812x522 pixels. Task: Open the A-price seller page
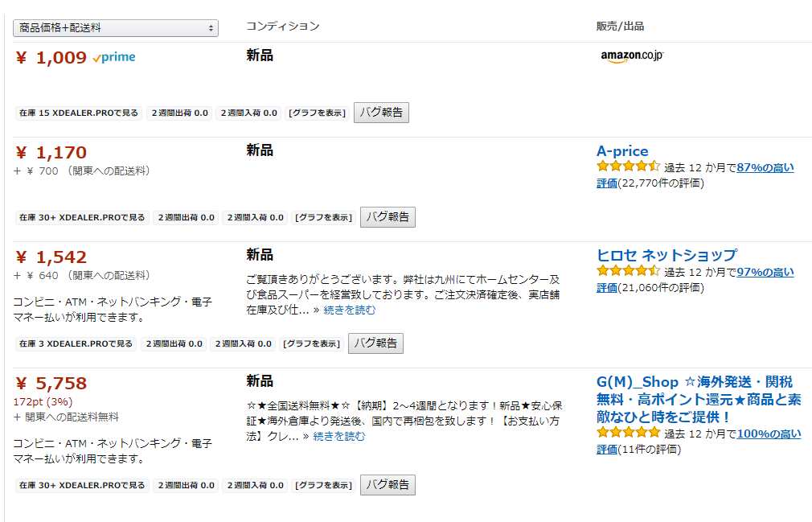tap(622, 151)
